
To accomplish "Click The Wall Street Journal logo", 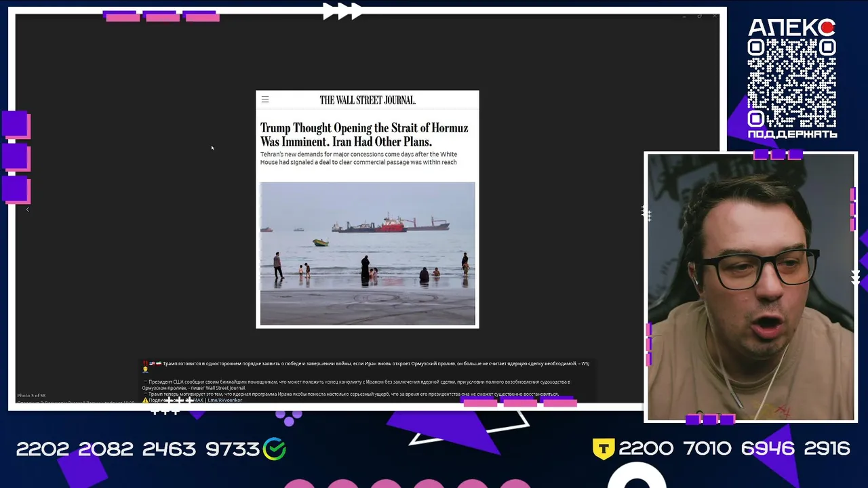I will pos(368,100).
